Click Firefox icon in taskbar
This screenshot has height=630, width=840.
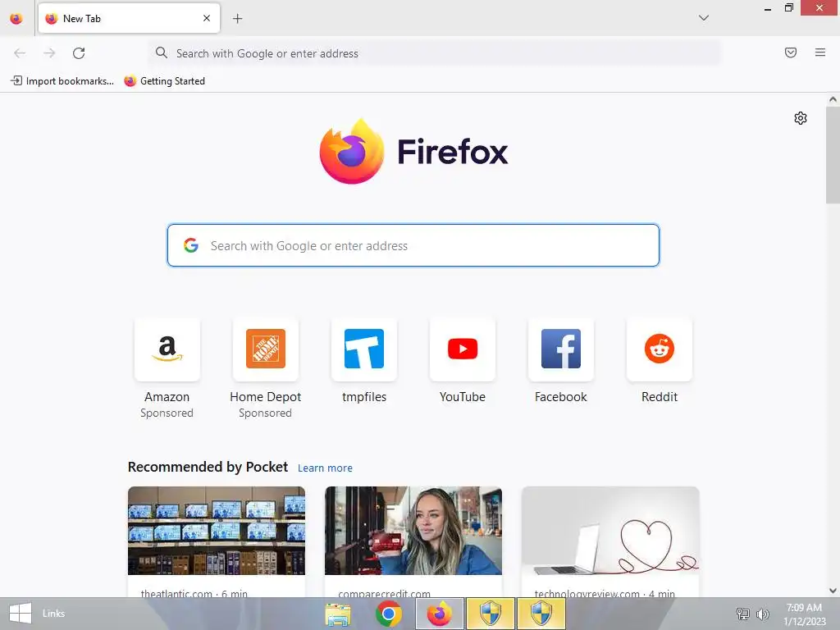440,614
